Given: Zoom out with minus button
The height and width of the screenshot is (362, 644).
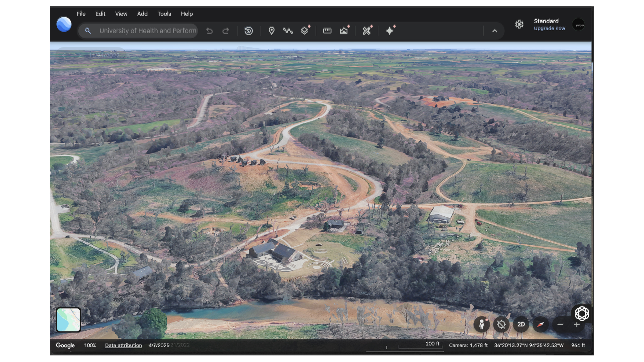Looking at the screenshot, I should pyautogui.click(x=560, y=324).
